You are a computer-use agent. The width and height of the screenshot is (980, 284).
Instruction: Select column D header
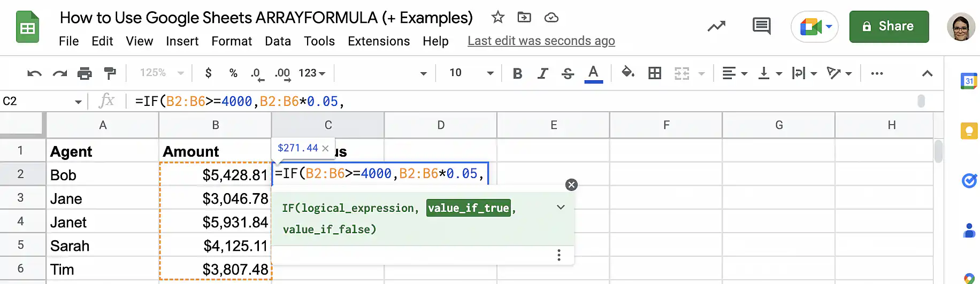pos(441,125)
